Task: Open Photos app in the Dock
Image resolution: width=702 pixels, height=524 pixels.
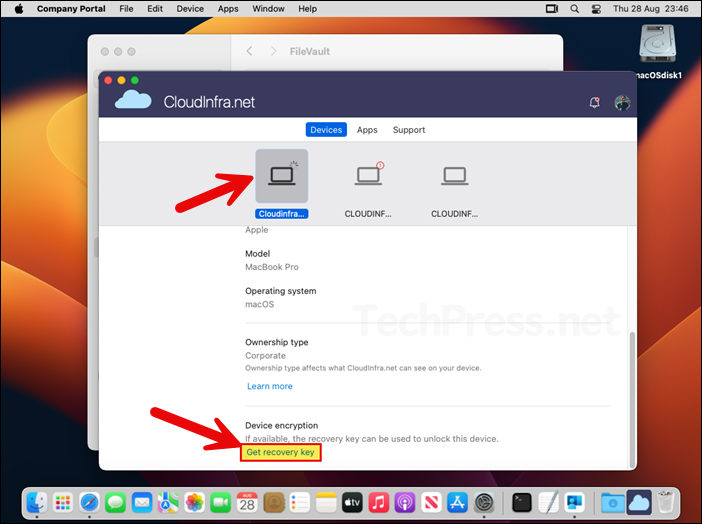Action: pos(194,503)
